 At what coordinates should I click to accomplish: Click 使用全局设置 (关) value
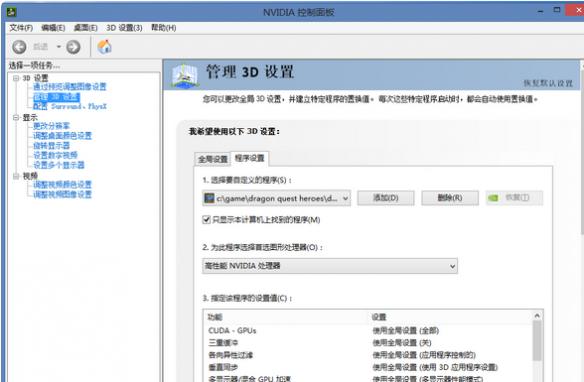402,343
